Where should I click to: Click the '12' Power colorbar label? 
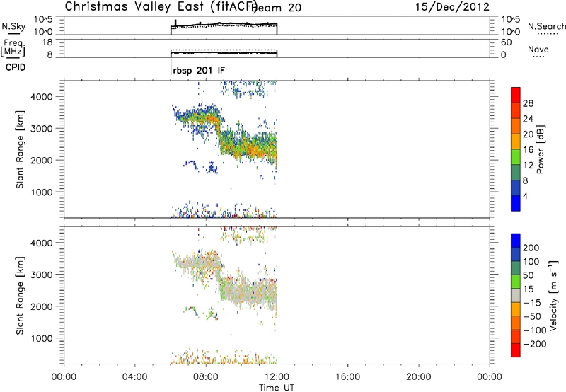click(528, 166)
